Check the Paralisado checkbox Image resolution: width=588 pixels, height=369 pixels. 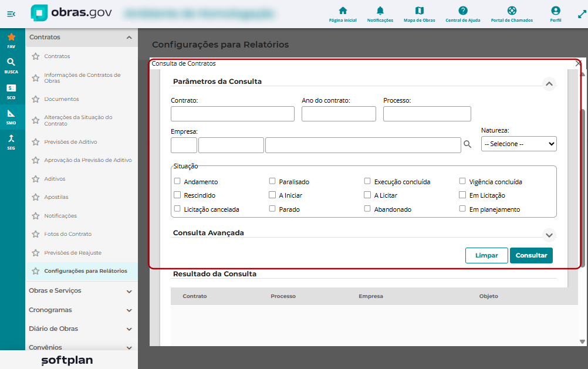click(272, 181)
